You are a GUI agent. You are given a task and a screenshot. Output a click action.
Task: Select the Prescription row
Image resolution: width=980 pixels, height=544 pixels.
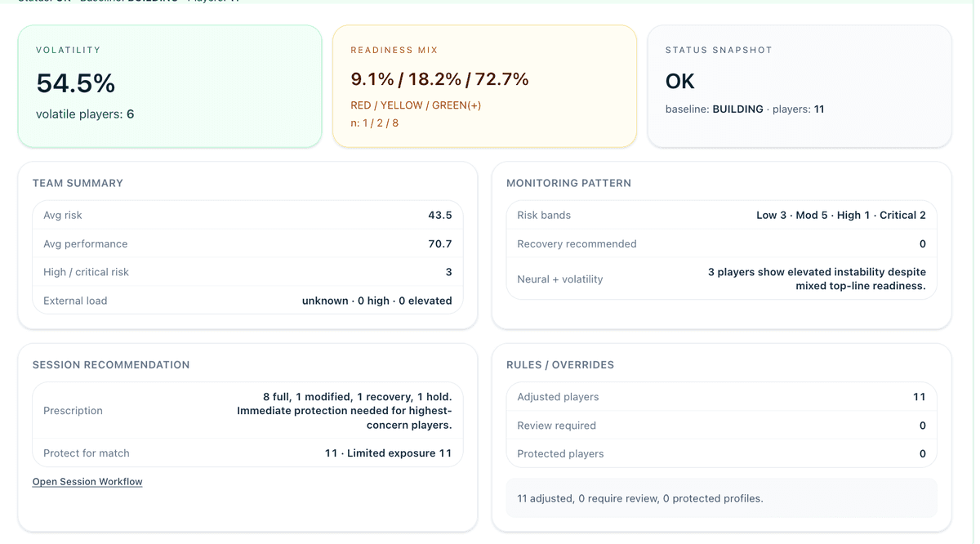coord(247,410)
